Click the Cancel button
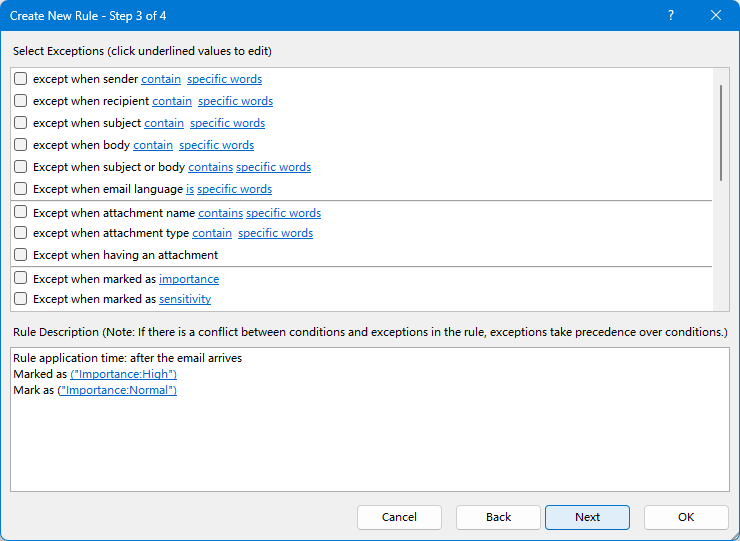This screenshot has width=740, height=541. pos(399,517)
